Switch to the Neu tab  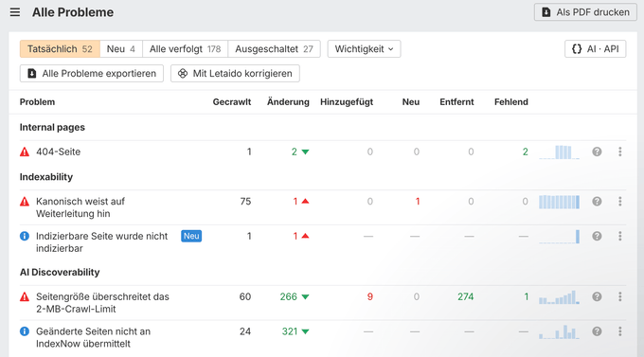pos(121,49)
